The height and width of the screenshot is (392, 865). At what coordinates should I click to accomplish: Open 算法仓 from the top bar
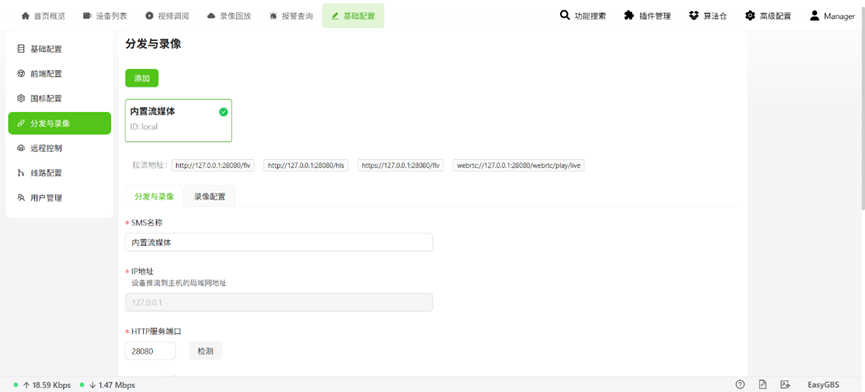tap(708, 16)
